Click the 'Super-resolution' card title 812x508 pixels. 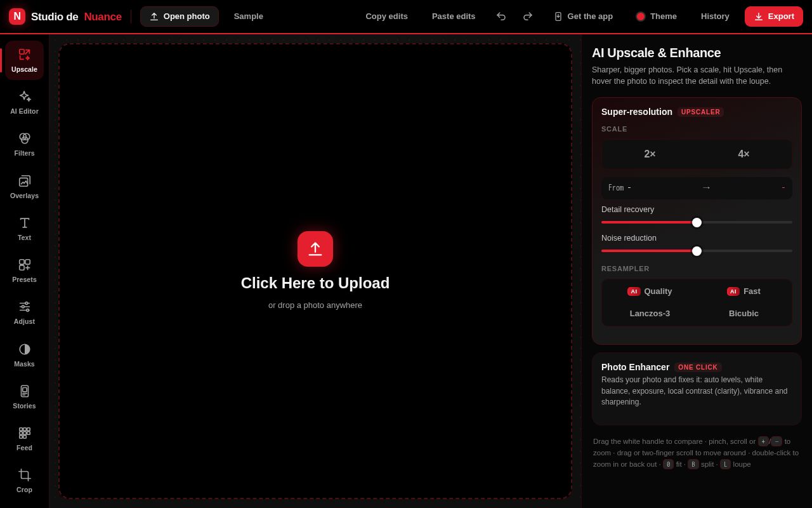637,112
